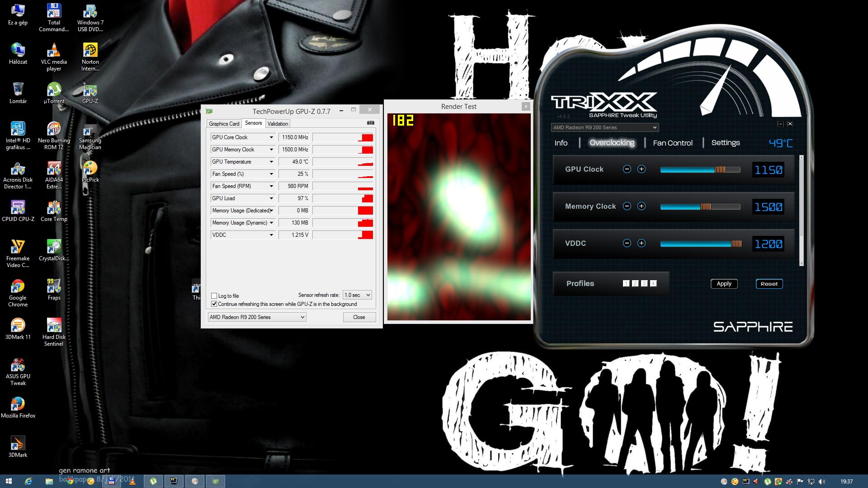Click the Memory Clock slider track
This screenshot has height=488, width=868.
pyautogui.click(x=700, y=207)
